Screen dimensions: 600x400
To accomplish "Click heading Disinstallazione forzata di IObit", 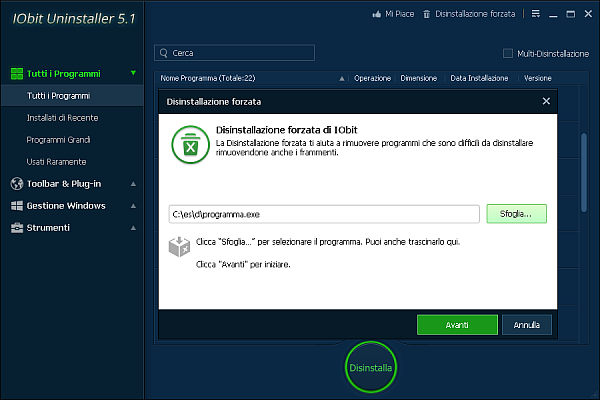I will (286, 130).
